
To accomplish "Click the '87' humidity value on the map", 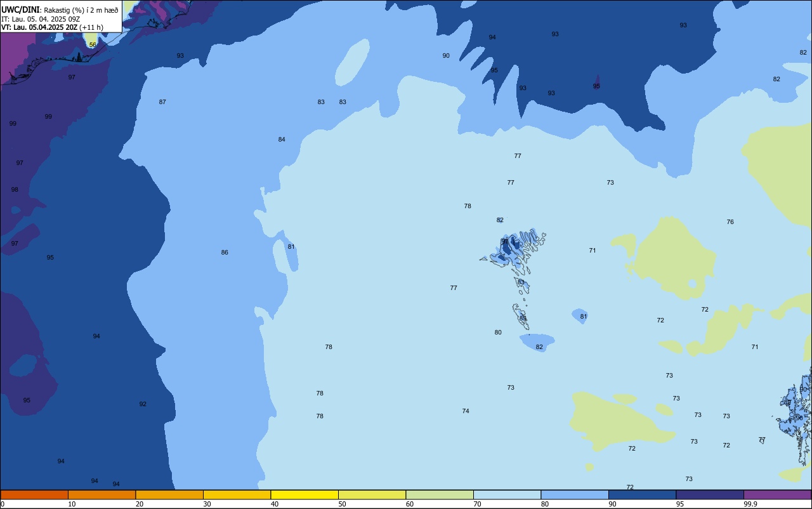I will coord(162,102).
